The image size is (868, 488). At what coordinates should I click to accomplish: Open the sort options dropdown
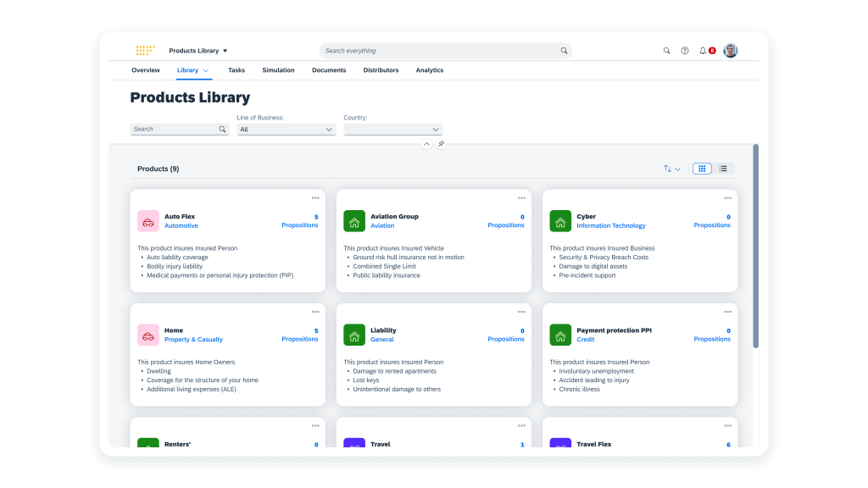pos(672,169)
